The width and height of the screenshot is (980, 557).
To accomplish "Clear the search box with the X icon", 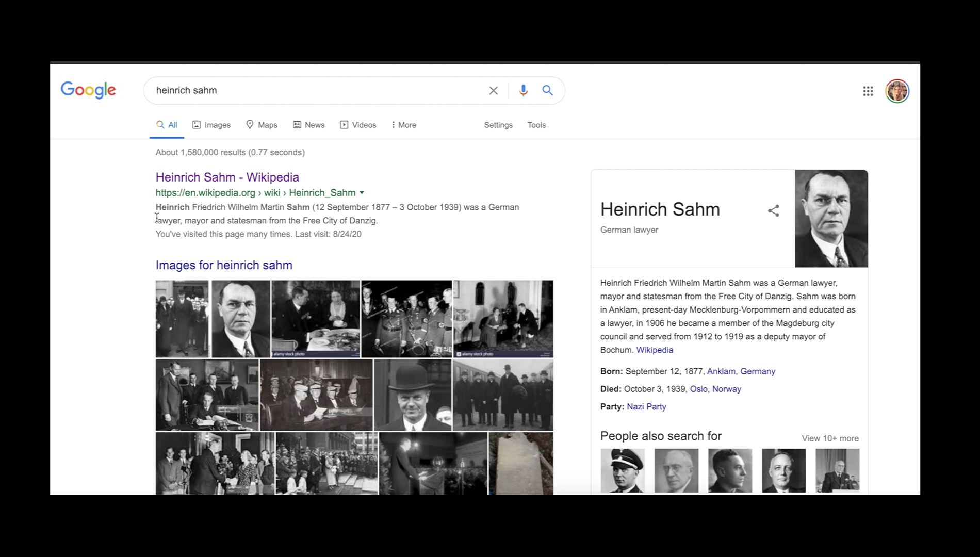I will [494, 91].
